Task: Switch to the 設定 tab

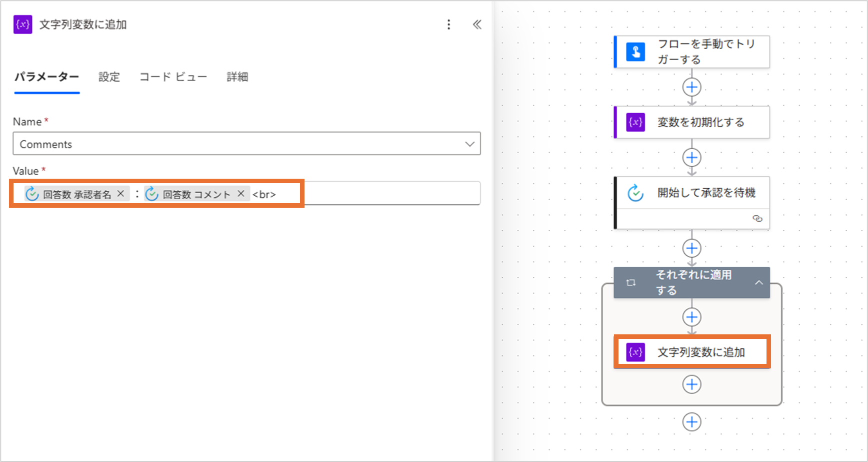Action: [x=109, y=77]
